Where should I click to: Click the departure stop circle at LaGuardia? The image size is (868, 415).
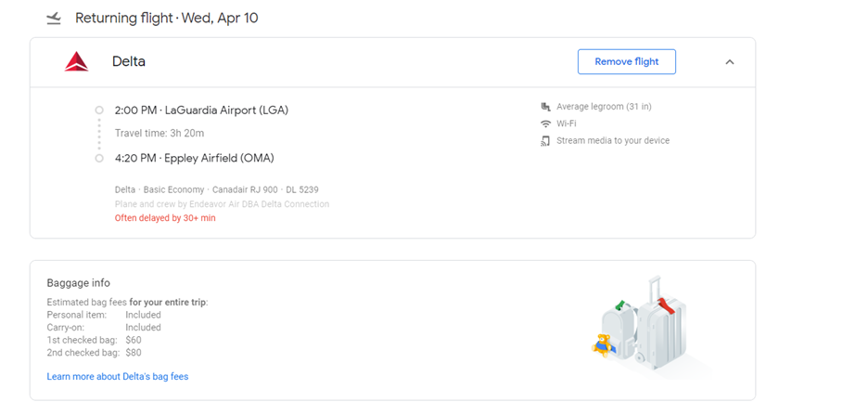click(99, 110)
